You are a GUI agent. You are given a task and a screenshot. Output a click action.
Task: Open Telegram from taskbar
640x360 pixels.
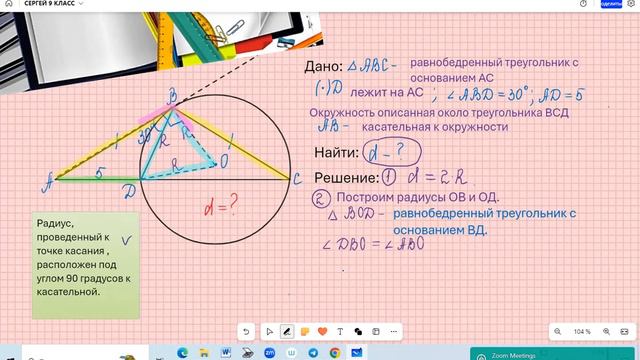[313, 353]
